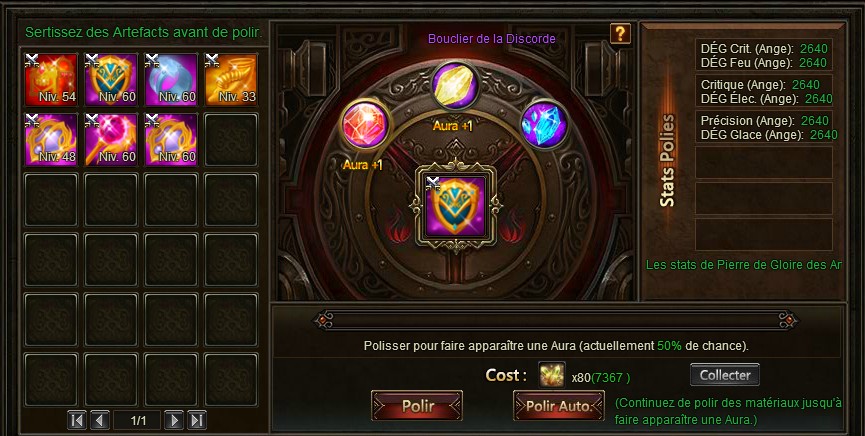Click the Polir button

tap(417, 406)
